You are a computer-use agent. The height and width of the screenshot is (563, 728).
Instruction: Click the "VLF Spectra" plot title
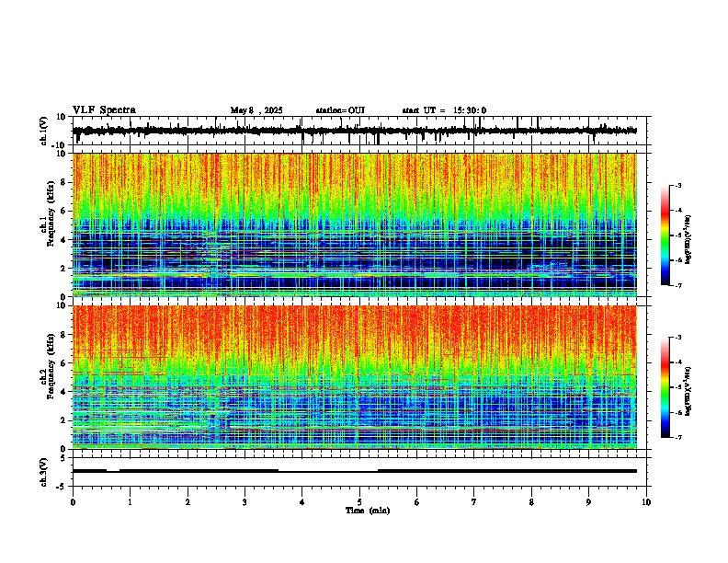(104, 110)
